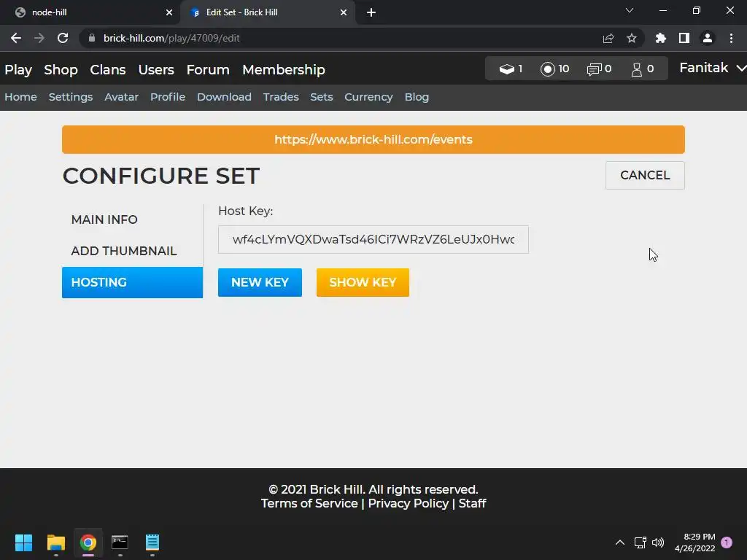The width and height of the screenshot is (747, 560).
Task: Open the Notepad taskbar icon
Action: [x=152, y=542]
